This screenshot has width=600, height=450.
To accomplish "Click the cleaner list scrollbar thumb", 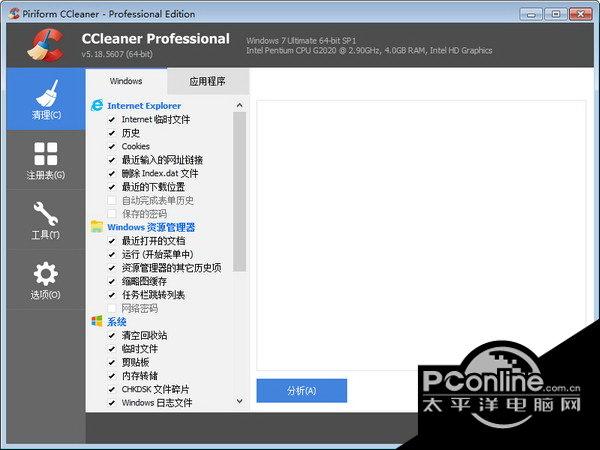I will (x=240, y=192).
